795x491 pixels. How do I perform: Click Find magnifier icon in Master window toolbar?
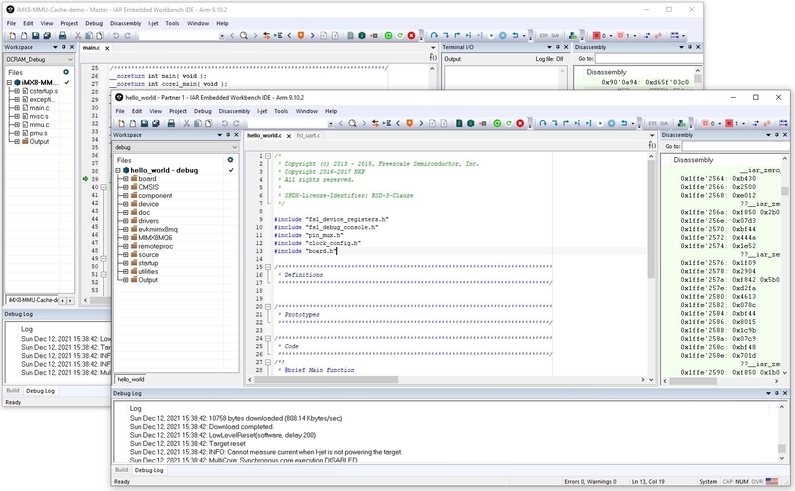coord(244,36)
